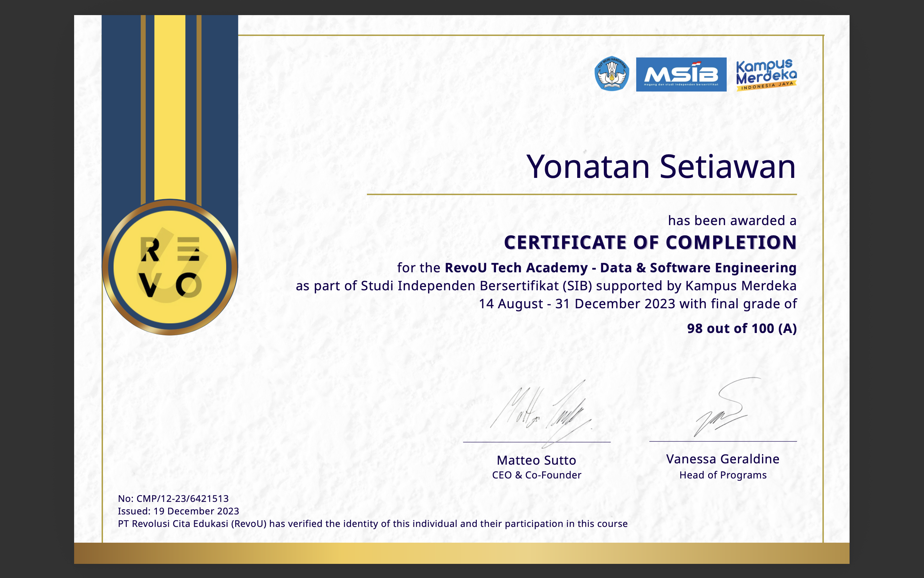Click the CERTIFICATE OF COMPLETION heading
Screen dimensions: 924x578
(x=650, y=242)
